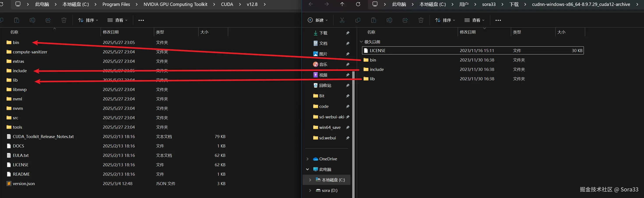This screenshot has width=644, height=198.
Task: Unpin 文档 using its pin icon
Action: 347,44
